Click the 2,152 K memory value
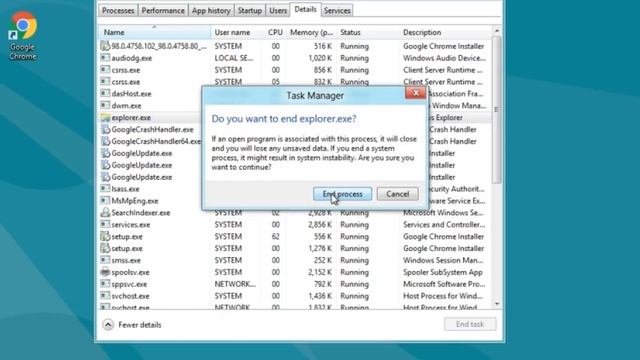 click(x=320, y=272)
